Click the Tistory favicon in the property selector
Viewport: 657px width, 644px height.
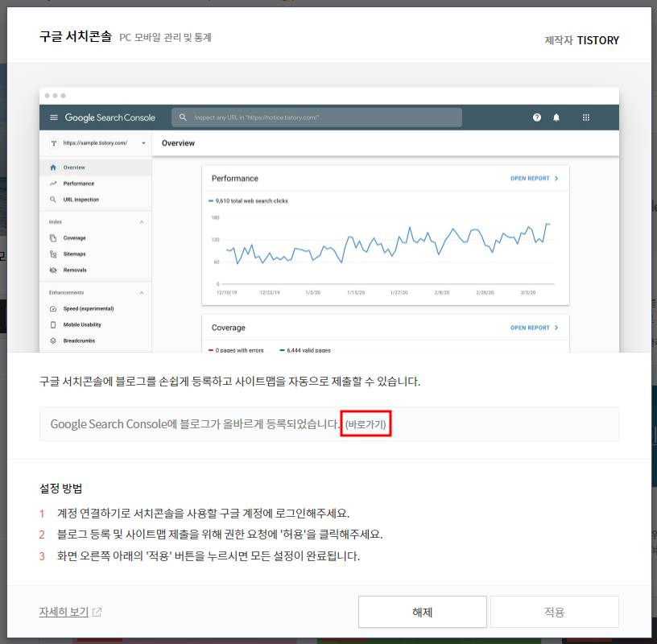pos(54,142)
